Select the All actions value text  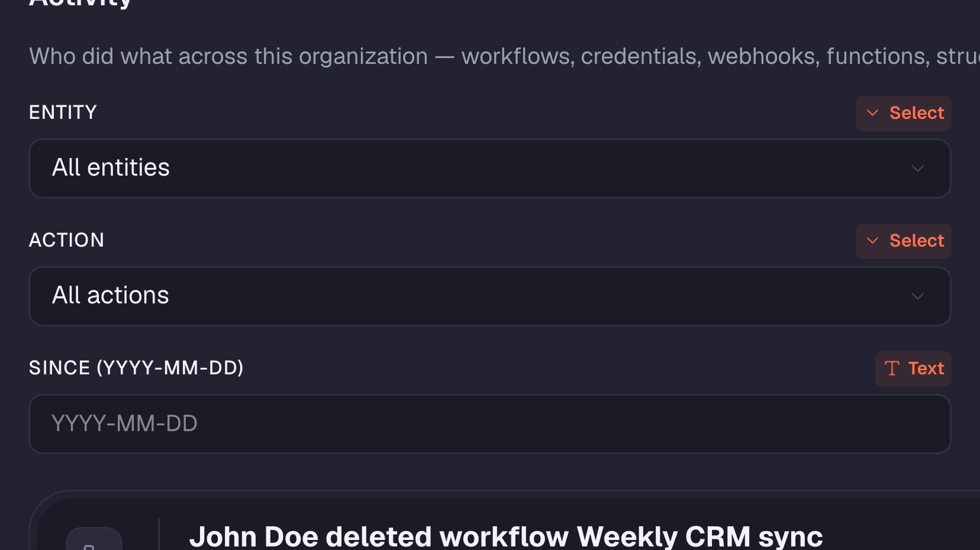111,295
